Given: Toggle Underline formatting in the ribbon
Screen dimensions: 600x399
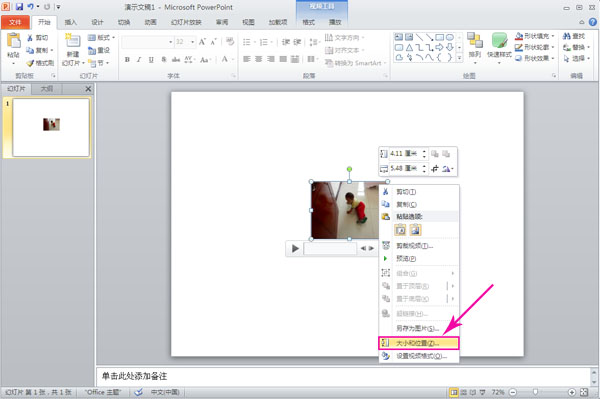Looking at the screenshot, I should (x=151, y=59).
